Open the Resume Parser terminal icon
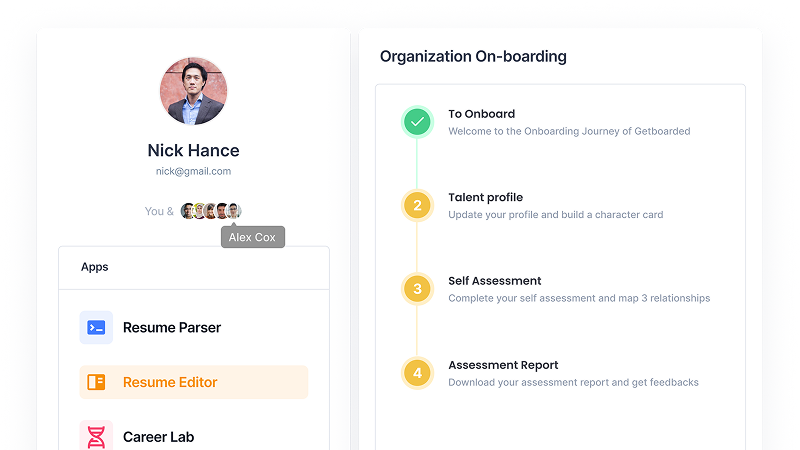 tap(96, 328)
